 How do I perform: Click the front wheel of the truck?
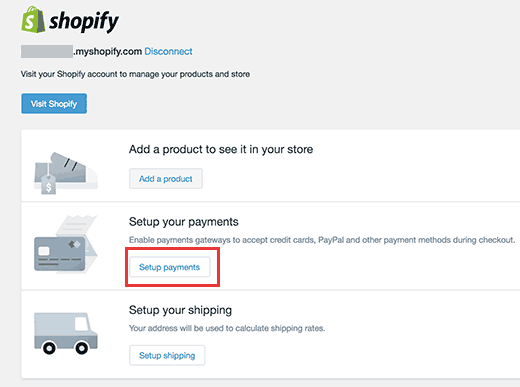pyautogui.click(x=82, y=348)
